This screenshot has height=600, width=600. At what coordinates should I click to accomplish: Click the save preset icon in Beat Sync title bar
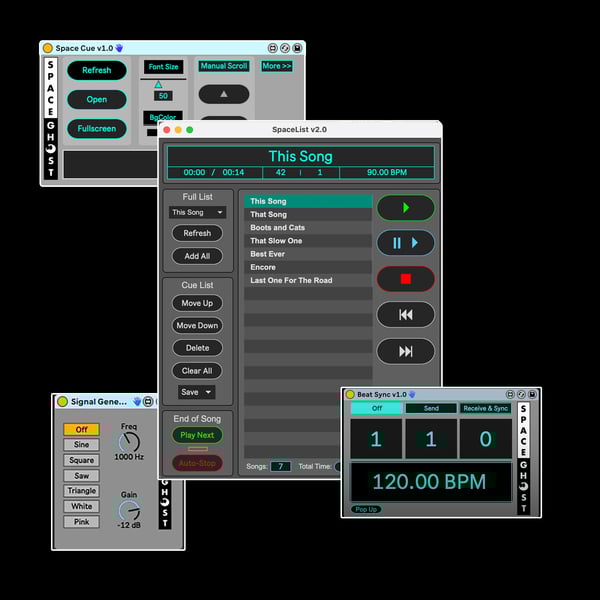(x=532, y=394)
